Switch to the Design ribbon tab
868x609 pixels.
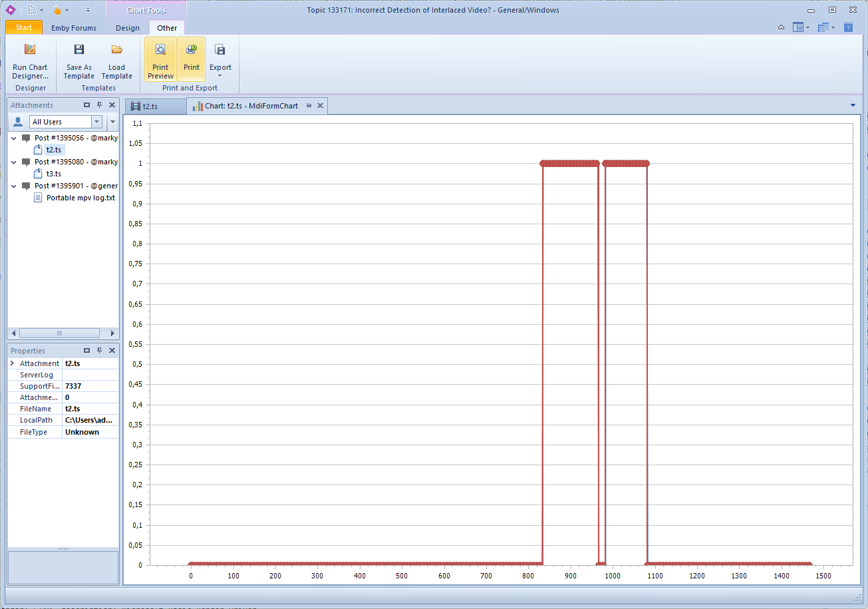[127, 28]
